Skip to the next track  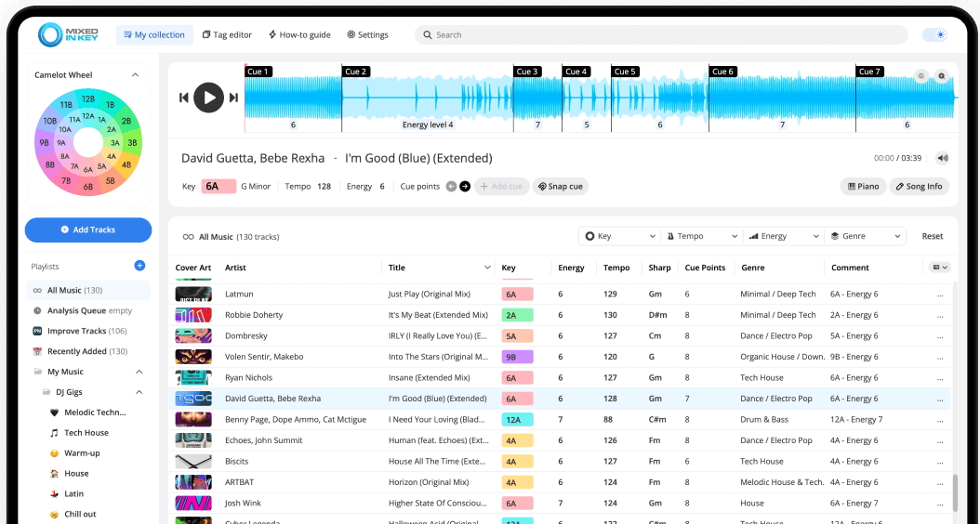(x=234, y=98)
